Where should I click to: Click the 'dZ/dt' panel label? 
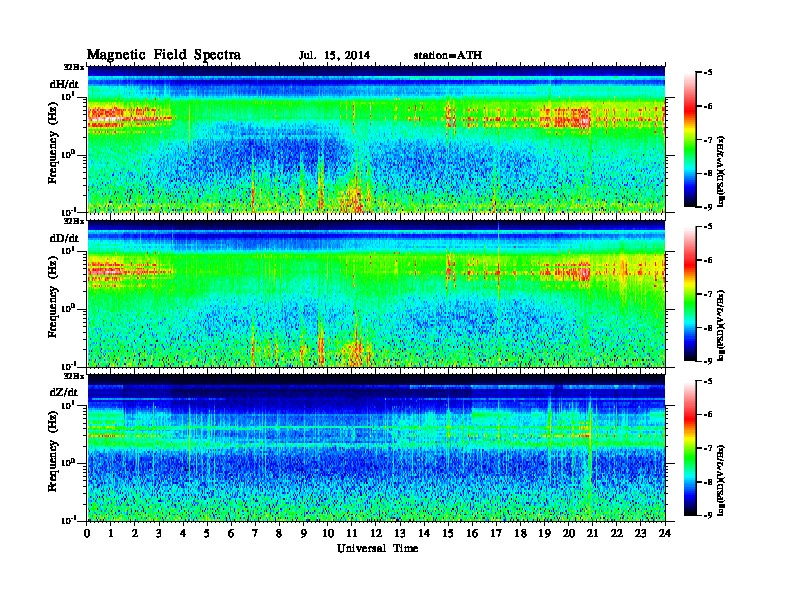(64, 392)
